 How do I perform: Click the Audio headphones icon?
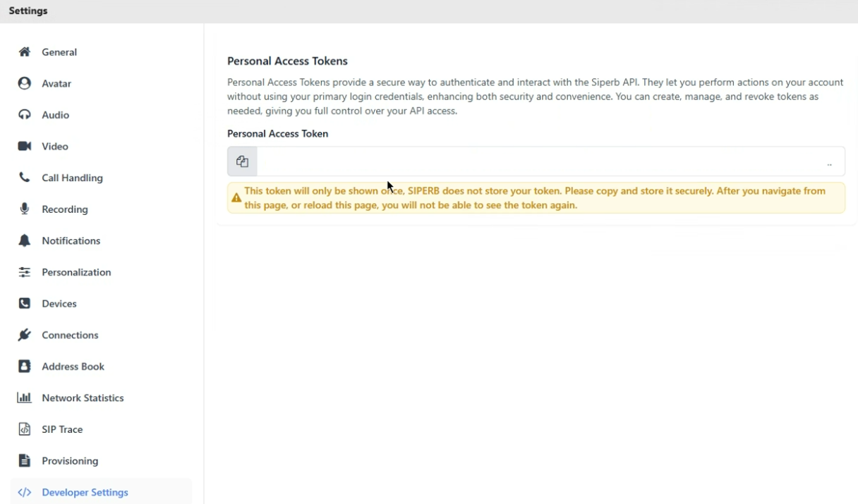25,115
